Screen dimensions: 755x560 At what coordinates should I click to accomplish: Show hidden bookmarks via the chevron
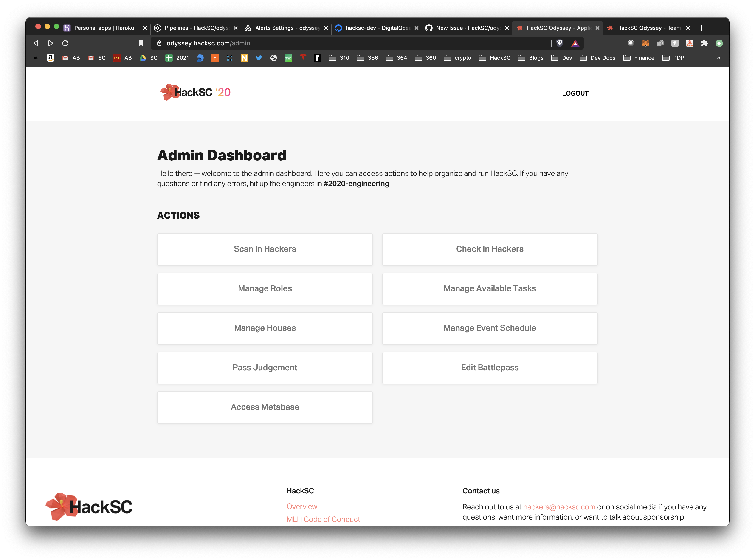[x=718, y=58]
